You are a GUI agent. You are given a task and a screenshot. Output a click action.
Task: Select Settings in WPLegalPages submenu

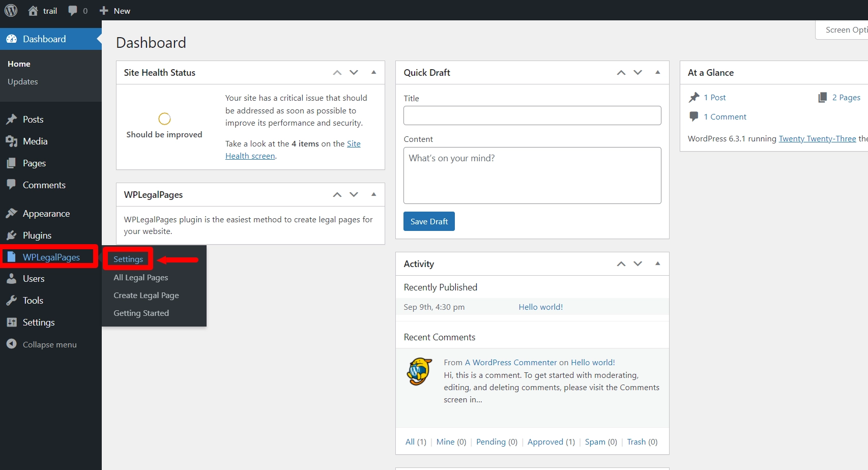click(x=128, y=259)
